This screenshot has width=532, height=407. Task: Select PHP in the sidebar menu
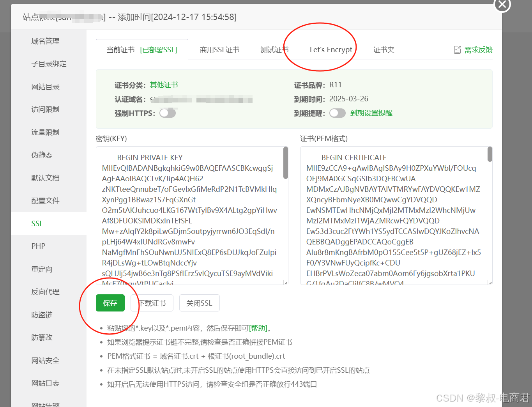tap(38, 246)
